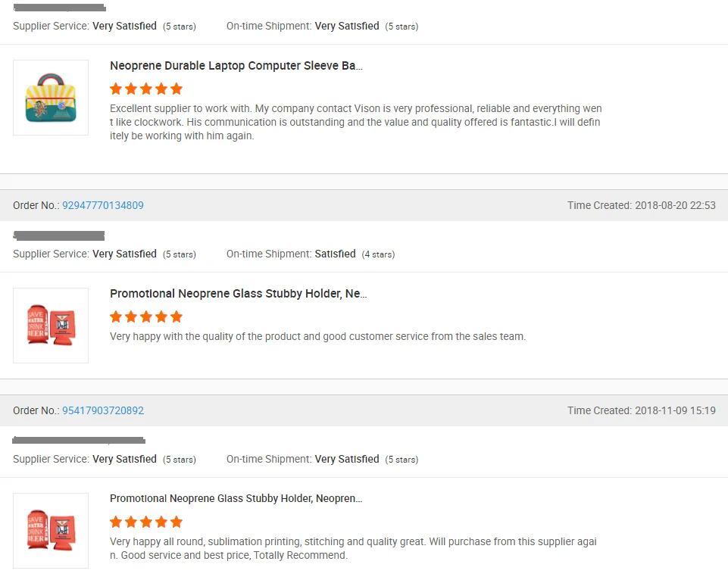Open the stubby holder image for order 92947770134809
The height and width of the screenshot is (580, 728).
[x=51, y=326]
